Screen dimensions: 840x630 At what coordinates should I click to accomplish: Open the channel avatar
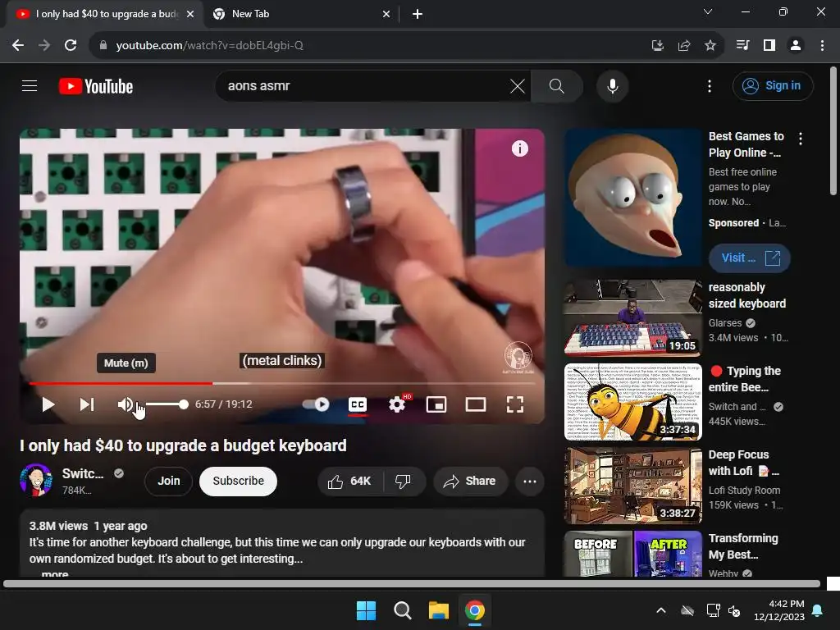point(36,480)
